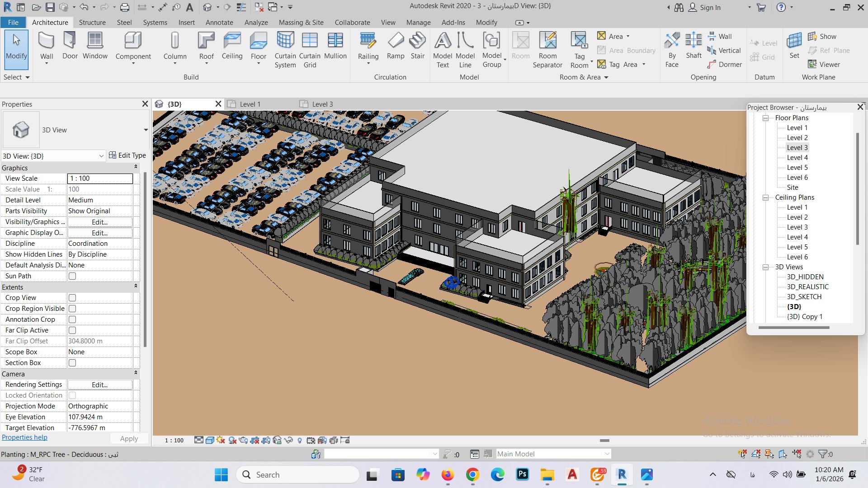Image resolution: width=868 pixels, height=488 pixels.
Task: Switch to the Level 1 view tab
Action: click(x=250, y=104)
